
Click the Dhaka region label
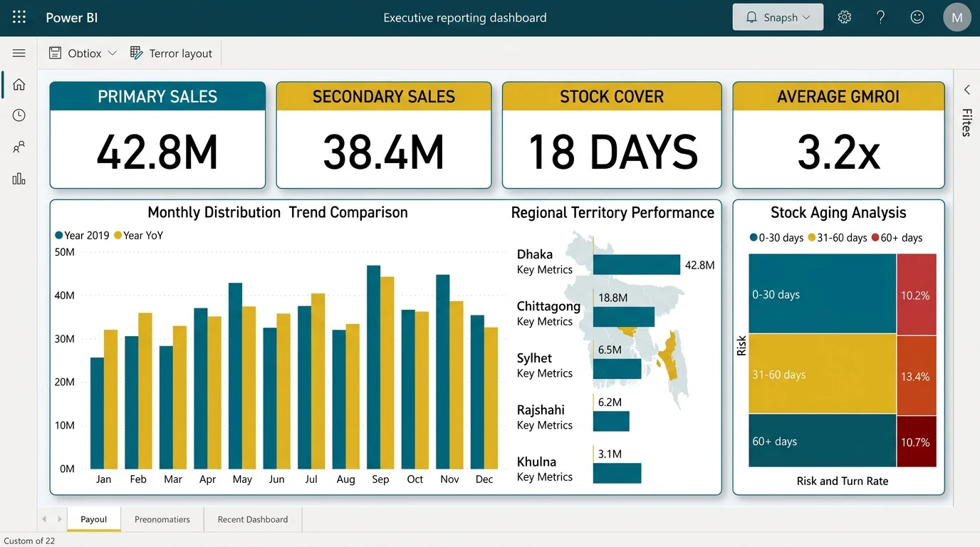(535, 254)
